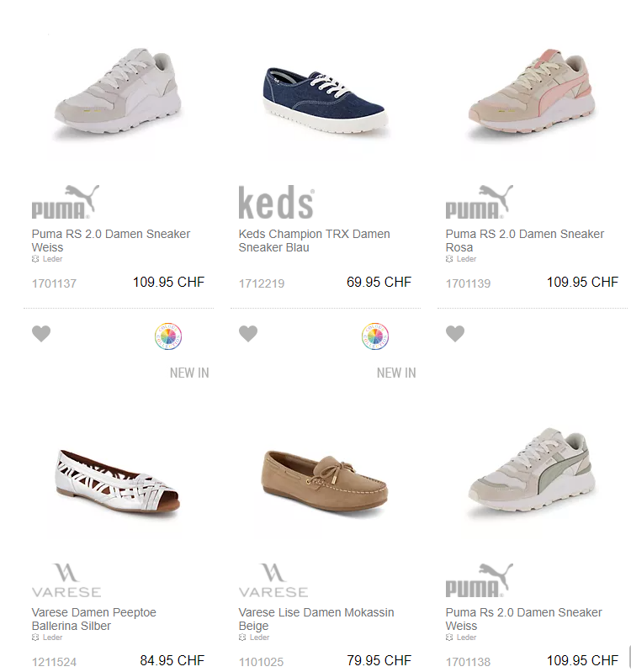Open Varese Damen Peeptoe Ballerina Silber
The width and height of the screenshot is (631, 672).
coord(93,619)
